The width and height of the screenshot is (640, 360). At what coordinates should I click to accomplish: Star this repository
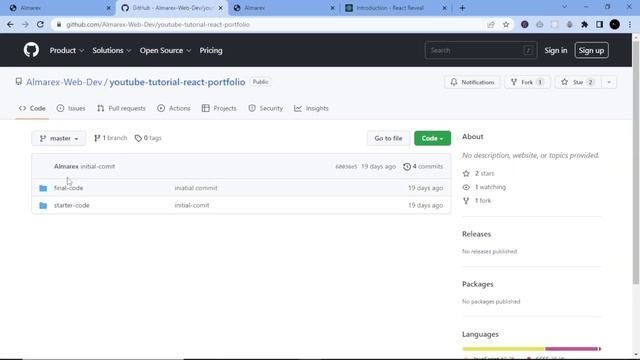(x=578, y=82)
